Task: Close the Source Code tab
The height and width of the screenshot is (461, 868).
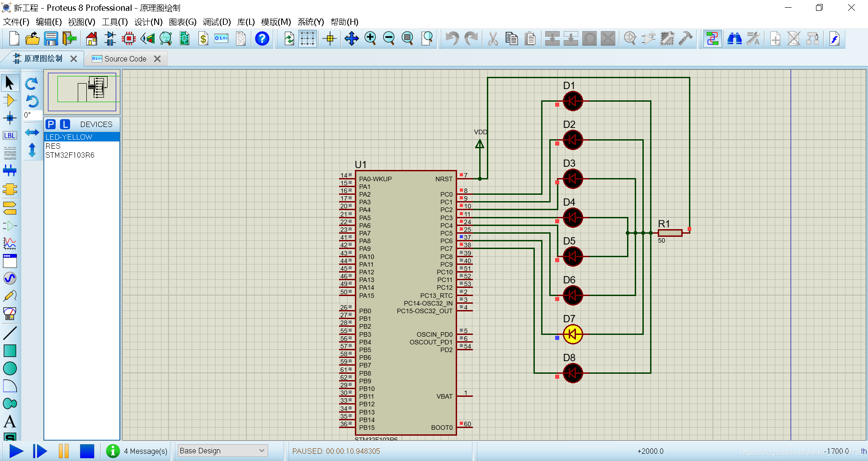Action: [x=157, y=59]
